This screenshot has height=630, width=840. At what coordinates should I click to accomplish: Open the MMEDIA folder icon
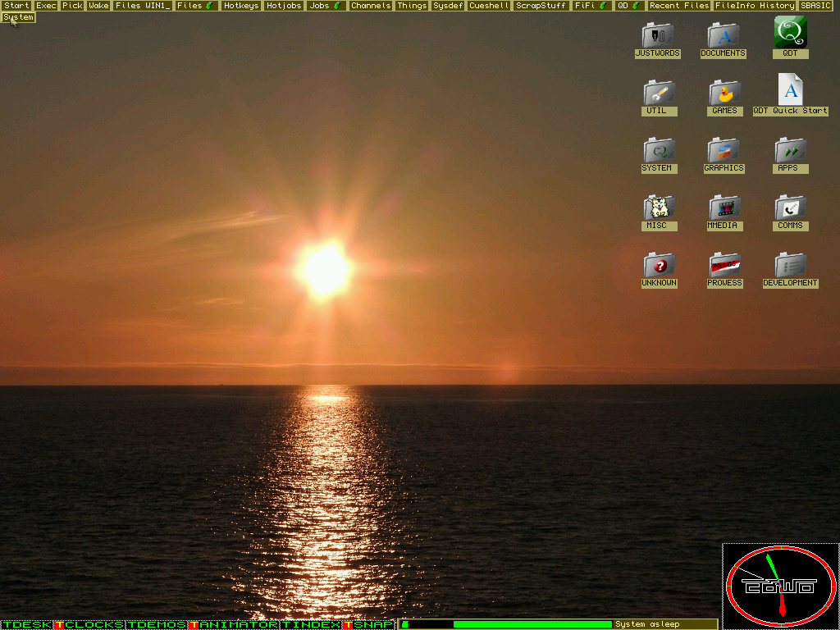(724, 208)
